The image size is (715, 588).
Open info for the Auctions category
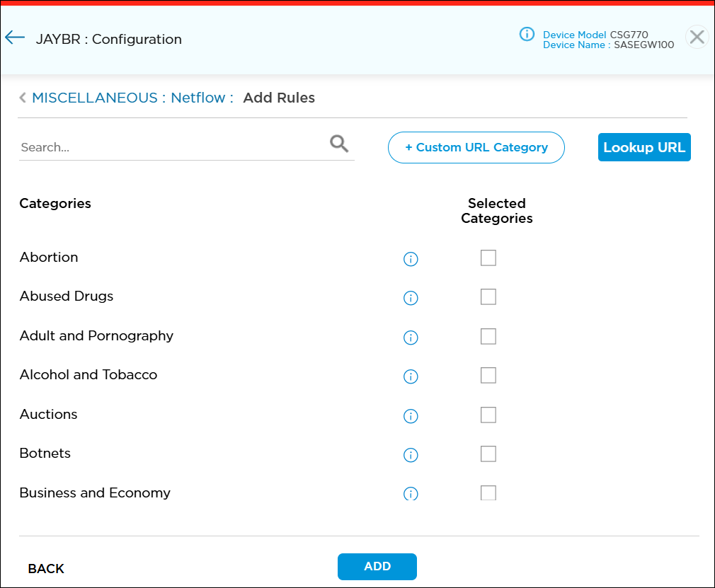point(411,416)
